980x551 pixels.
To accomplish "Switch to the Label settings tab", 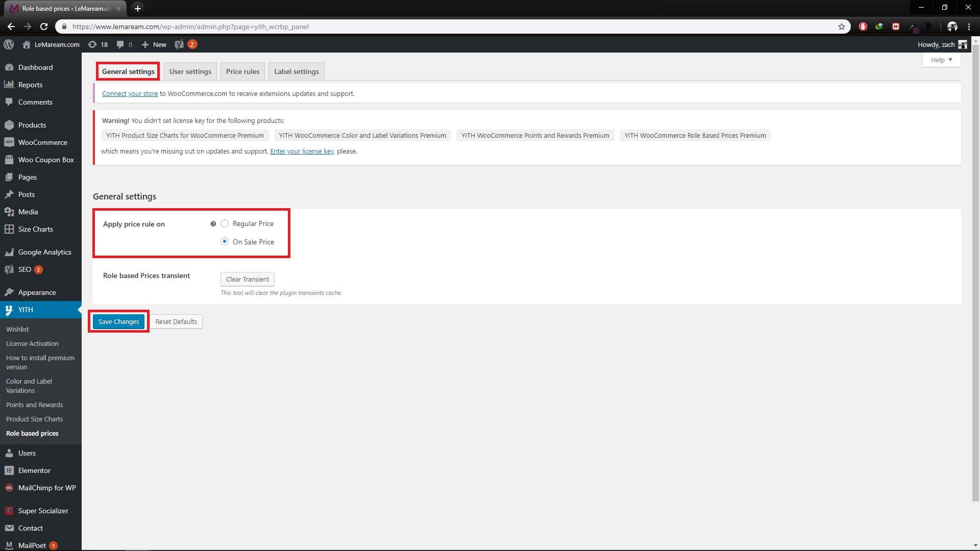I will click(x=297, y=71).
